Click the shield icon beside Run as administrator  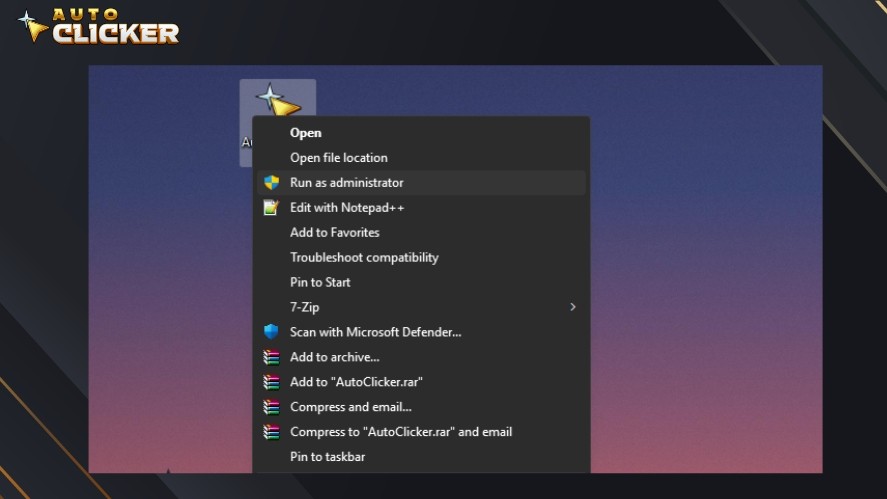coord(272,183)
